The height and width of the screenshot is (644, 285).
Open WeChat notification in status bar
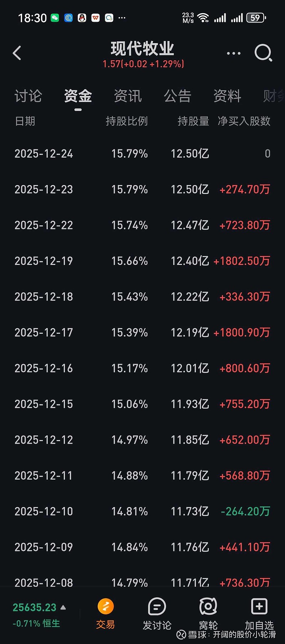coord(55,18)
